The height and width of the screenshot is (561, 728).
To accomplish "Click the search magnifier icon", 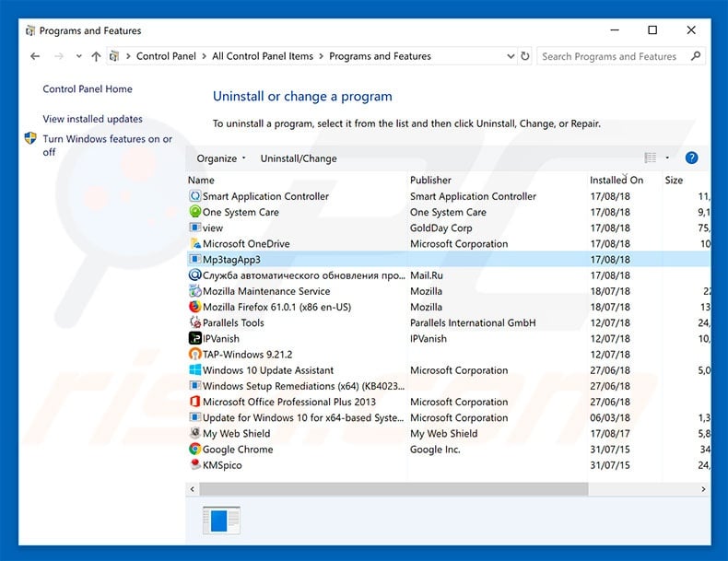I will [696, 56].
